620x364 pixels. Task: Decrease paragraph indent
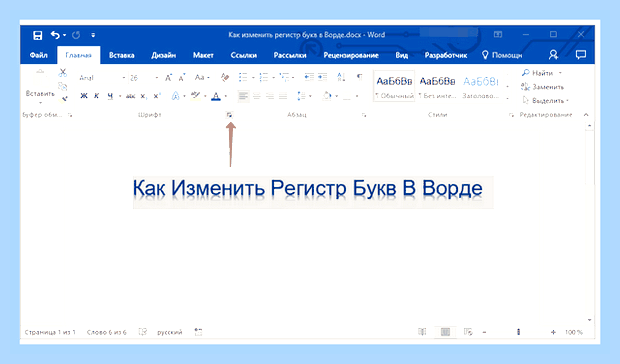[x=309, y=77]
